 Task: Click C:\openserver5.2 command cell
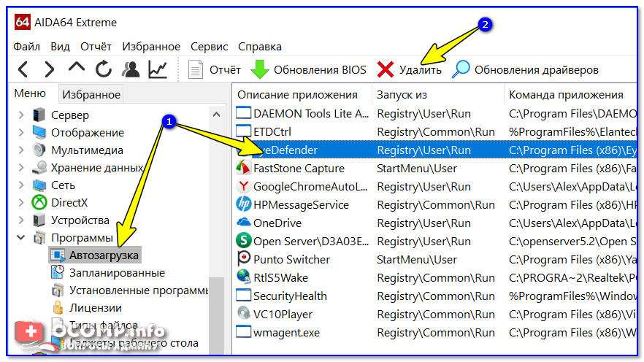pyautogui.click(x=572, y=242)
